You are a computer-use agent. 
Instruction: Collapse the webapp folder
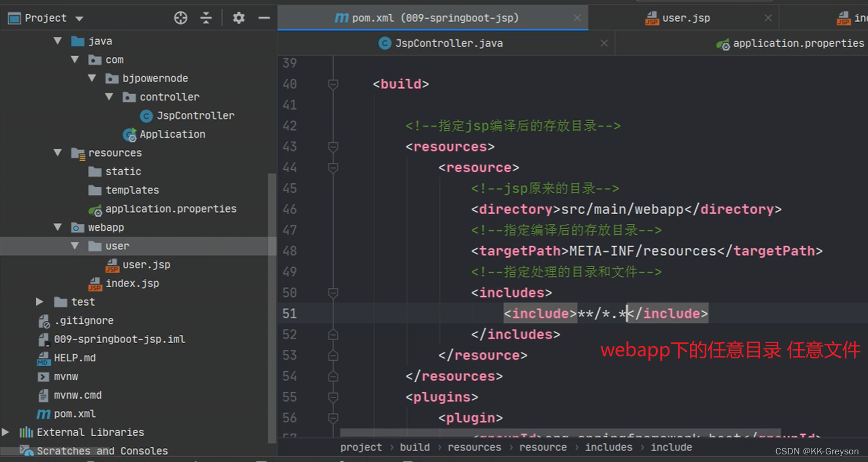click(x=57, y=227)
